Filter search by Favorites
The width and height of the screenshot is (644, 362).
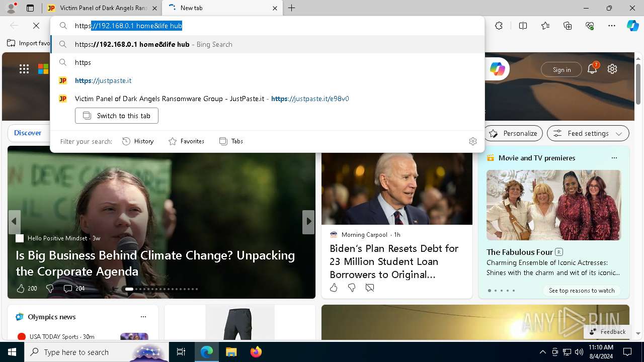point(186,141)
